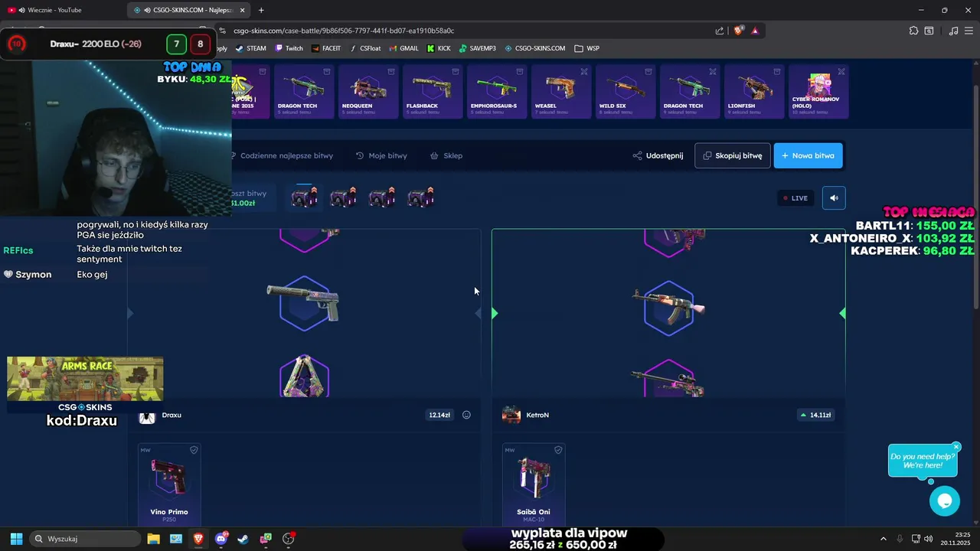
Task: Open Brave Shields lion icon
Action: coord(738,31)
